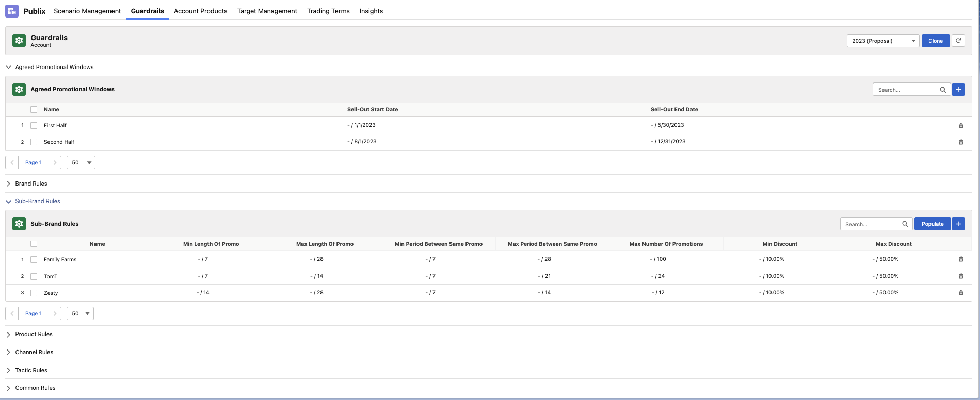Check the Second Half row checkbox

(x=34, y=142)
